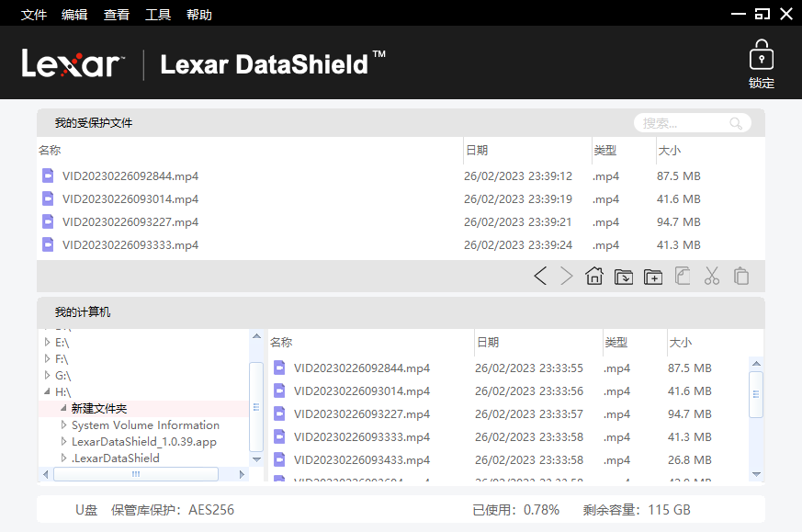
Task: Expand System Volume Information folder arrow
Action: [x=63, y=424]
